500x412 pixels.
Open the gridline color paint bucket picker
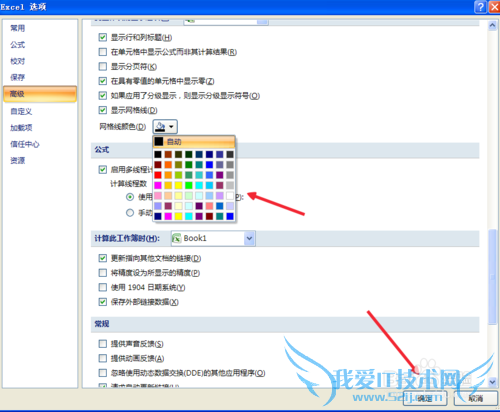point(160,127)
